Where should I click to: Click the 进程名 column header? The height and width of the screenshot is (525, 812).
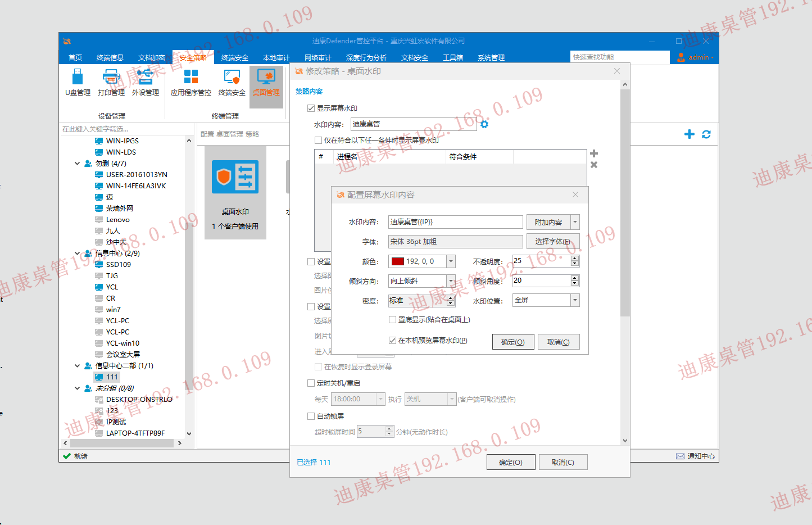click(x=389, y=157)
